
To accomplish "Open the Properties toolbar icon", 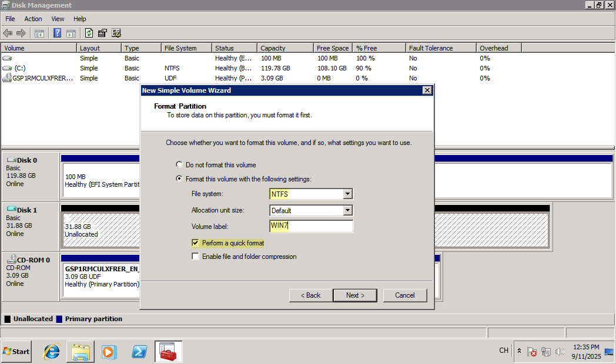I will [x=103, y=33].
